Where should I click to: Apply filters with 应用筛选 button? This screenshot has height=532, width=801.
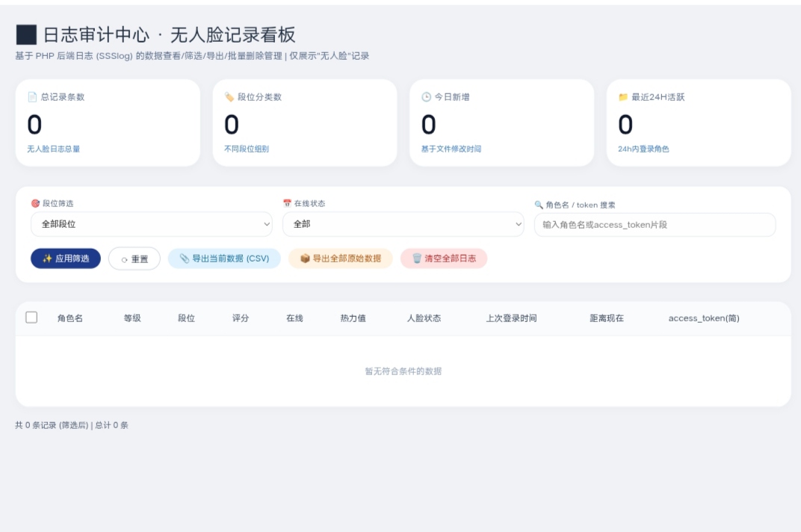pos(66,259)
